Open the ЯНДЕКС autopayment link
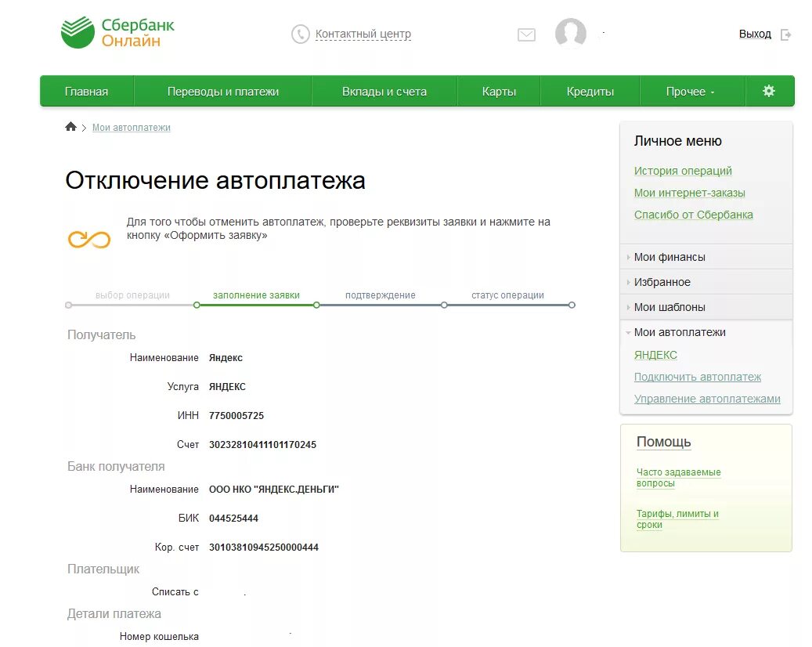The image size is (812, 647). (x=655, y=355)
